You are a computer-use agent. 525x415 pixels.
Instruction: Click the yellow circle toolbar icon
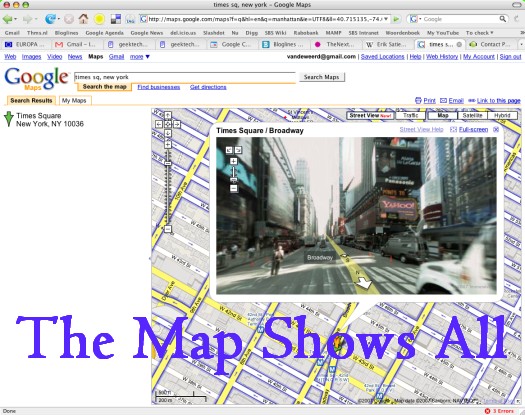click(99, 19)
